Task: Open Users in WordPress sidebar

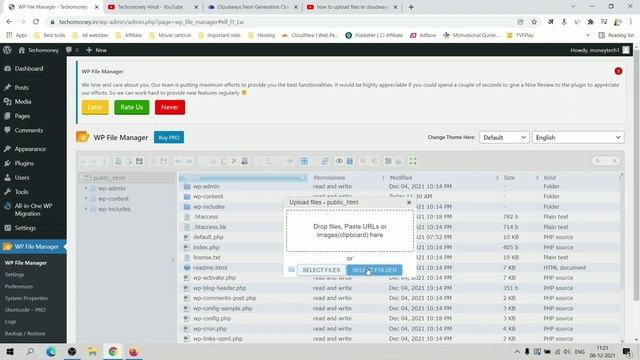Action: click(x=22, y=178)
